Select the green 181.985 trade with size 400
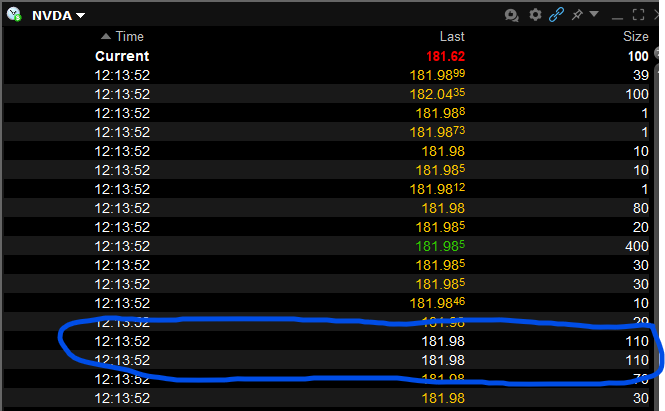Image resolution: width=665 pixels, height=411 pixels. pyautogui.click(x=442, y=246)
